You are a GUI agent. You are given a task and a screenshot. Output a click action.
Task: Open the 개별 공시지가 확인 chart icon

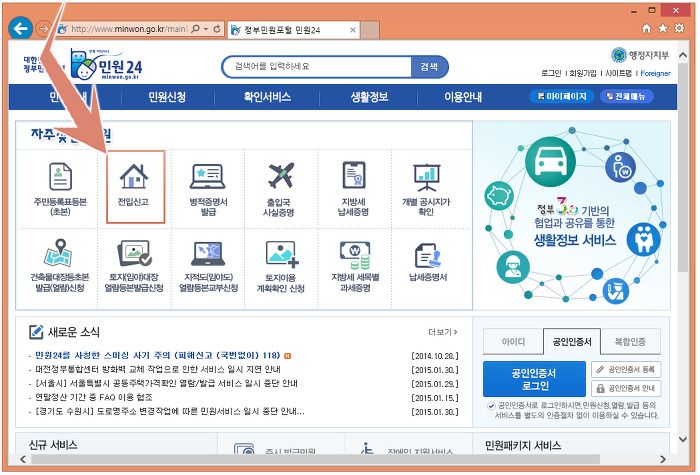point(427,178)
